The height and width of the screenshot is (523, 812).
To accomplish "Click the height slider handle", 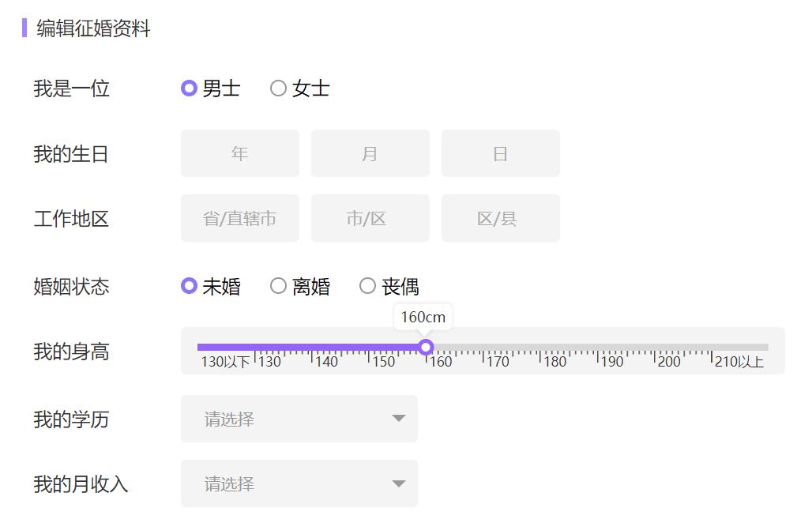I will tap(426, 347).
